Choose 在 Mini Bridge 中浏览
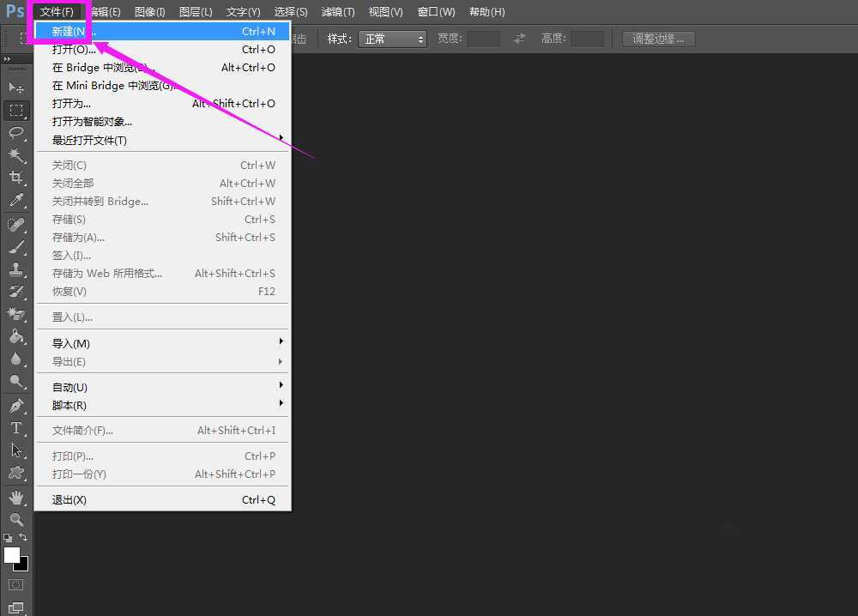The image size is (858, 616). [162, 85]
